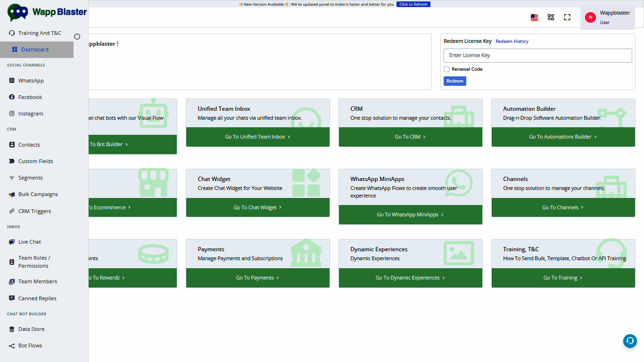Open Canned Replies from the sidebar
Image resolution: width=644 pixels, height=362 pixels.
11,298
